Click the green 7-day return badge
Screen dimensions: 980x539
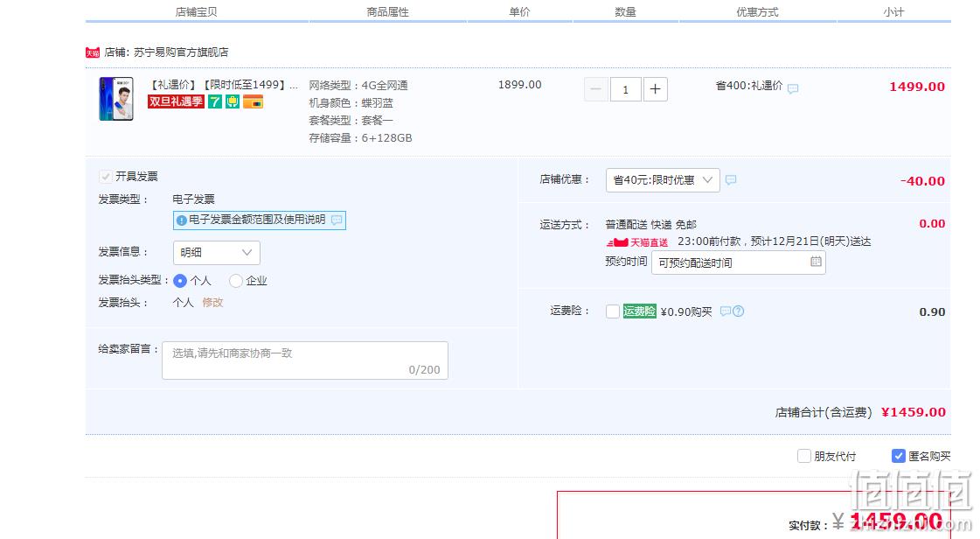(x=215, y=101)
